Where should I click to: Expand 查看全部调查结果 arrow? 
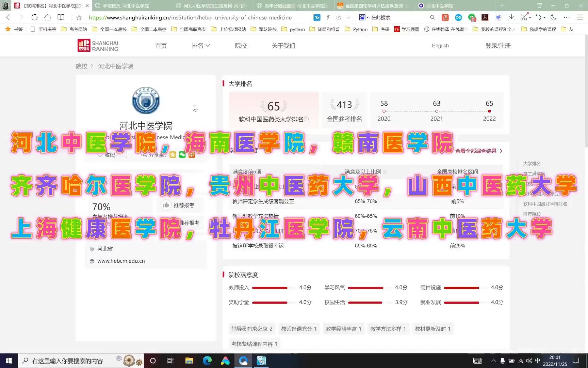pyautogui.click(x=501, y=151)
